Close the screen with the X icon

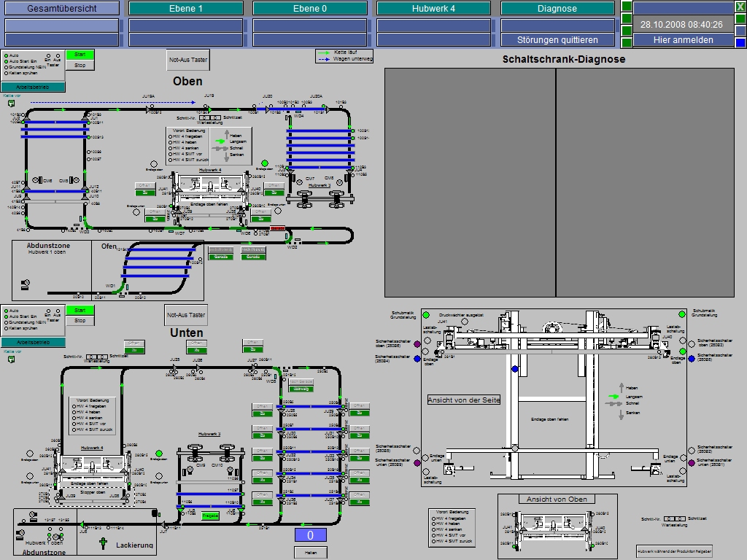coord(741,7)
